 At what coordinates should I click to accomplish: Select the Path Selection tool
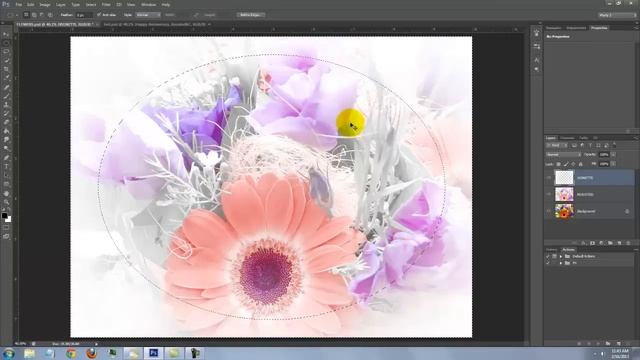(6, 176)
